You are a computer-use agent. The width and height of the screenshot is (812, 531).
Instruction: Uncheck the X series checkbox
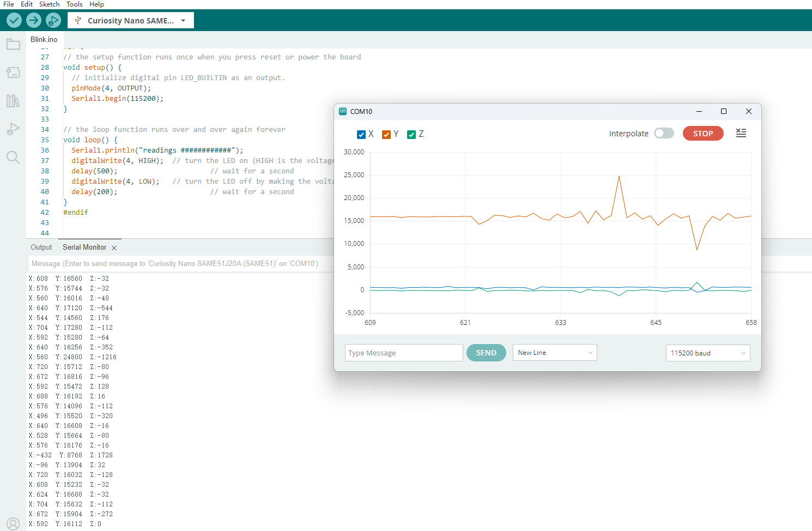361,135
